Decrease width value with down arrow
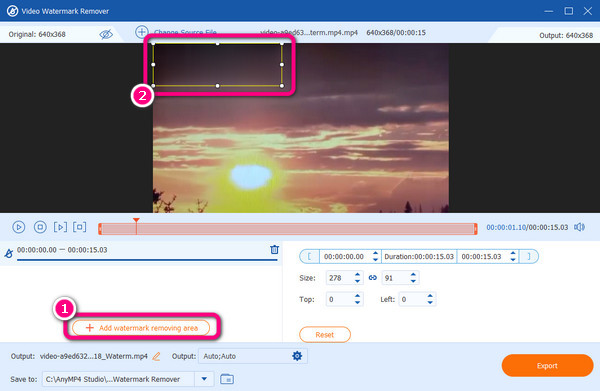This screenshot has width=600, height=391. tap(357, 281)
